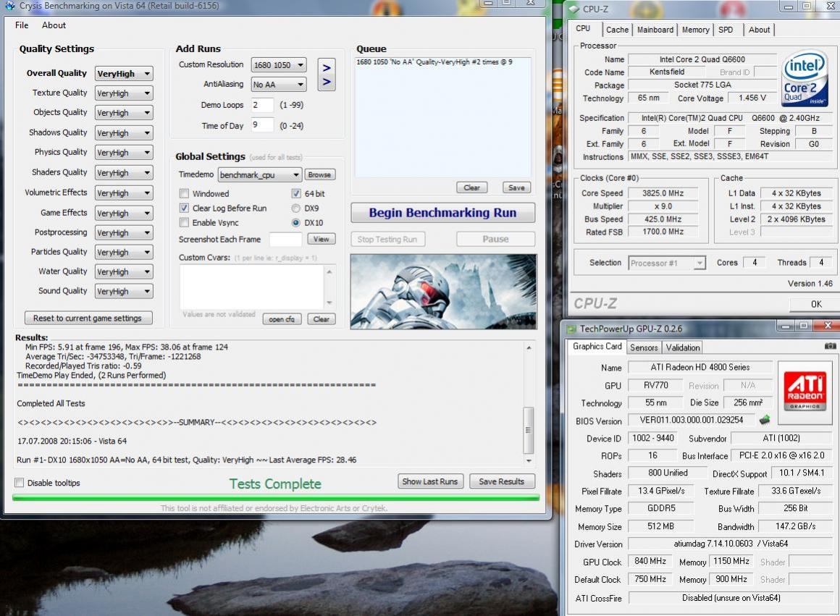
Task: Open the Texture Quality dropdown
Action: (124, 93)
